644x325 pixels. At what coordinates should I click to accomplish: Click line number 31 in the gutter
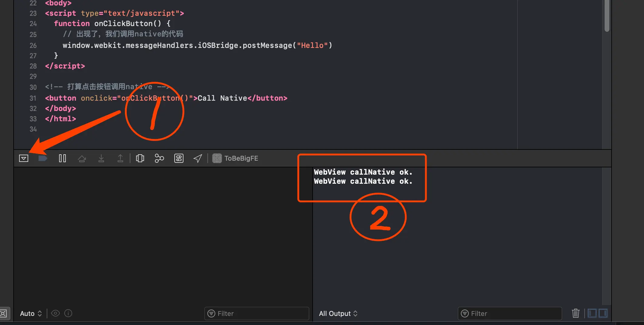tap(33, 98)
